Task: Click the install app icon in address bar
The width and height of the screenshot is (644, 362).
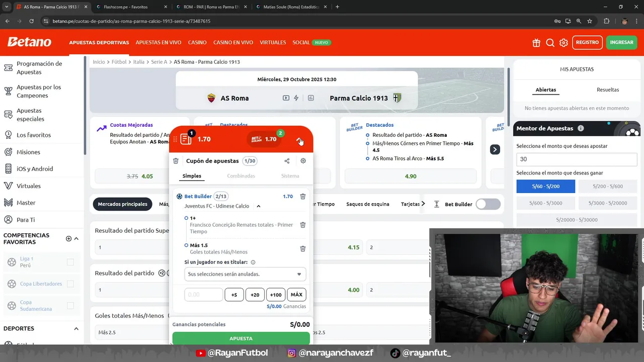Action: coord(568,21)
